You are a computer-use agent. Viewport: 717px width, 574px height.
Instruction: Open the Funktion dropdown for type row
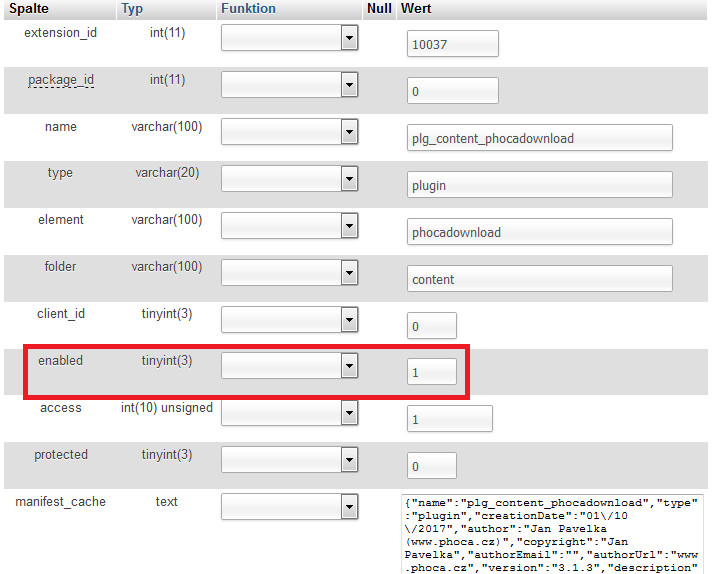289,178
